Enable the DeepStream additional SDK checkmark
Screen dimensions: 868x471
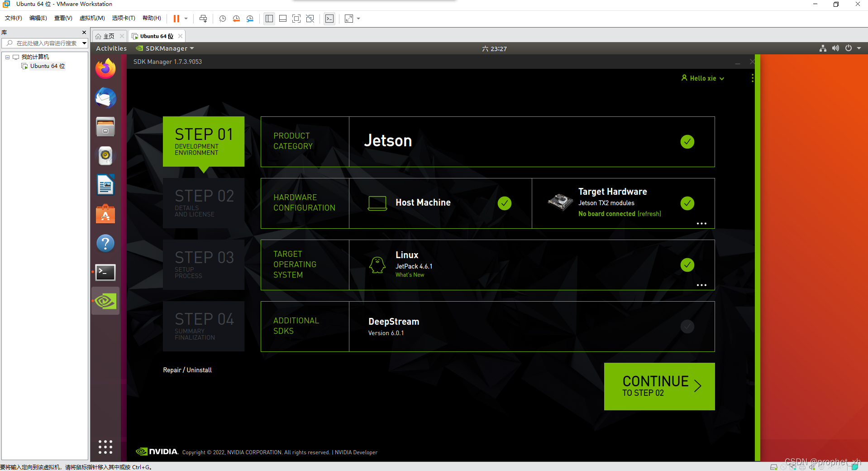pos(687,327)
